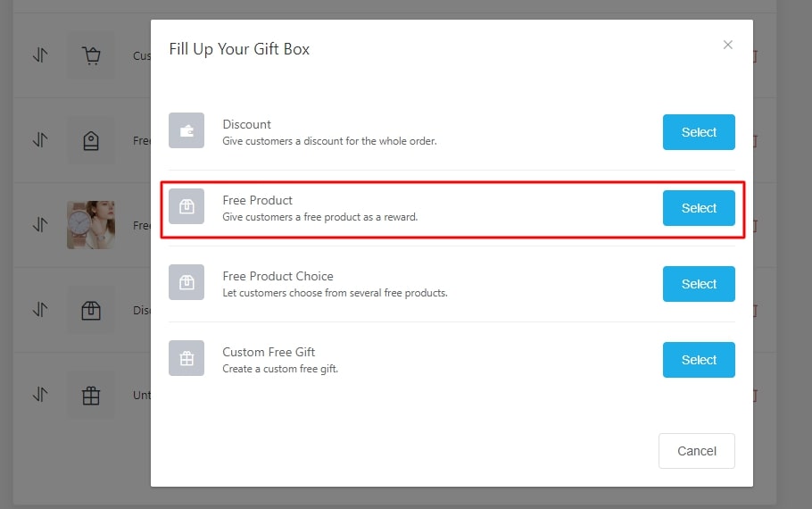Cancel the gift box dialog
Viewport: 812px width, 509px height.
coord(696,451)
